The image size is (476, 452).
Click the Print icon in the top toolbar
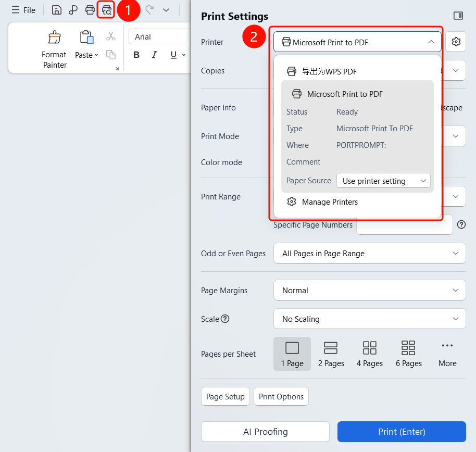click(x=90, y=10)
